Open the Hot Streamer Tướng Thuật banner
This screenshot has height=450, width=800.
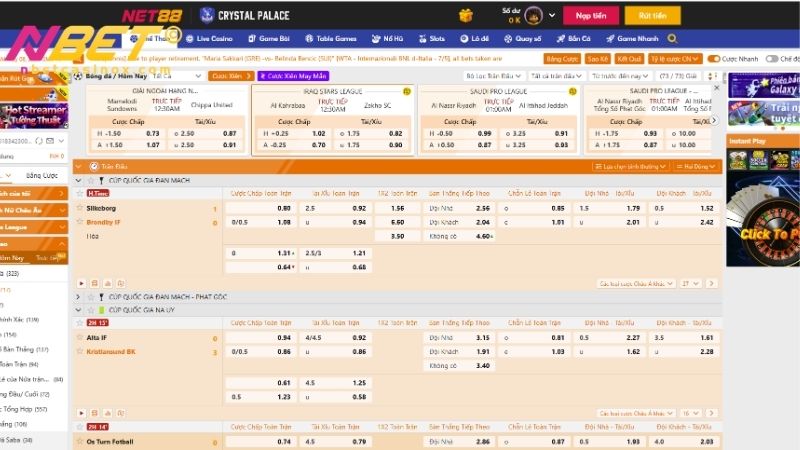pos(34,115)
